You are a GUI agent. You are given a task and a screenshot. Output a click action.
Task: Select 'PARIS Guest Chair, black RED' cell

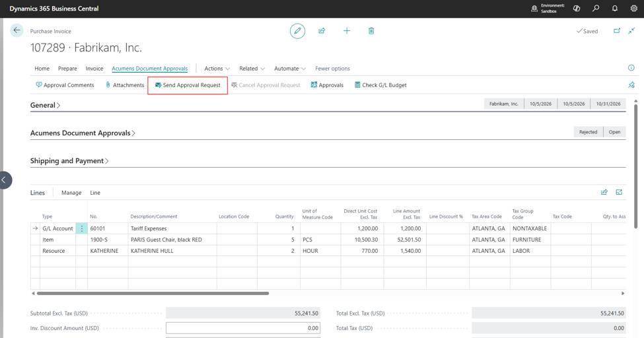172,240
